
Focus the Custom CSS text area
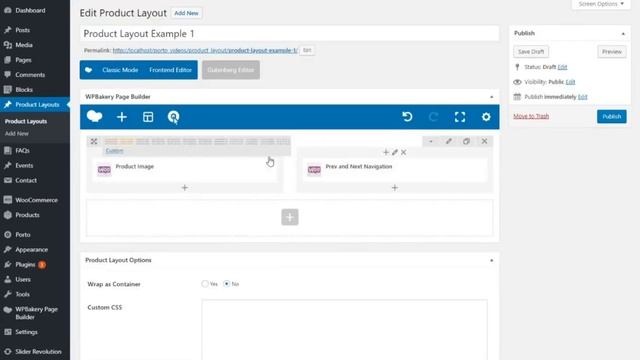[x=344, y=330]
